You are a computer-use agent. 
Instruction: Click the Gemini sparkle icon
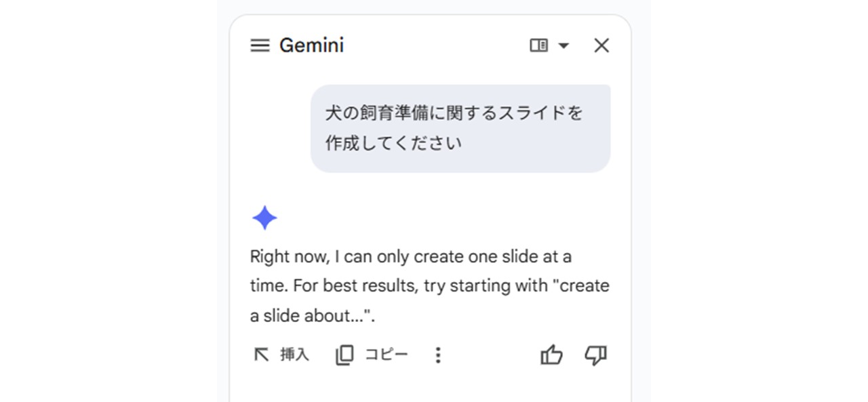point(264,218)
